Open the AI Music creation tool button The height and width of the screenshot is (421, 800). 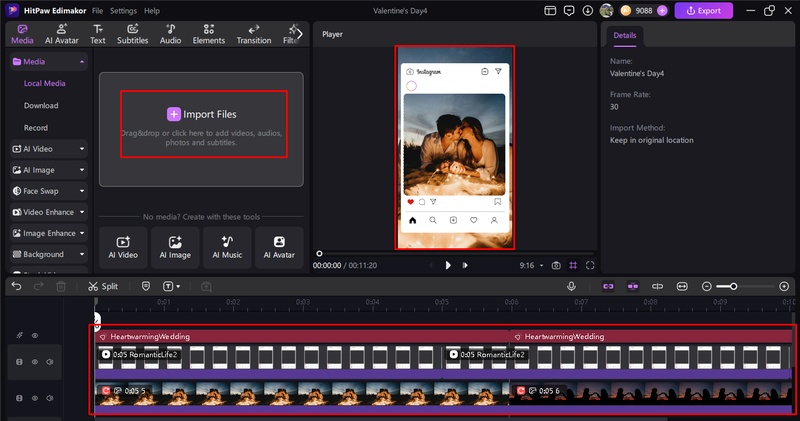click(x=227, y=248)
